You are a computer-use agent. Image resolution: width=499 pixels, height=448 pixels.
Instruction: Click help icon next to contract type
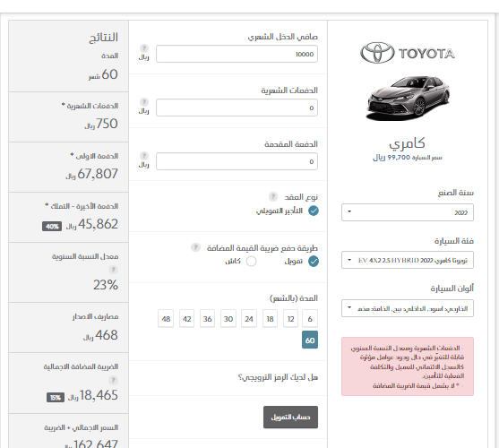(273, 196)
